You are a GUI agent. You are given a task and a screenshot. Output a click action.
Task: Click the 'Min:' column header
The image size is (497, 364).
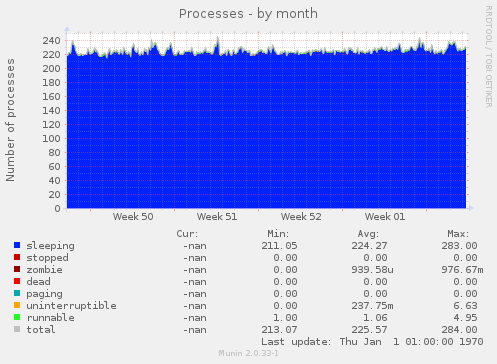(278, 234)
